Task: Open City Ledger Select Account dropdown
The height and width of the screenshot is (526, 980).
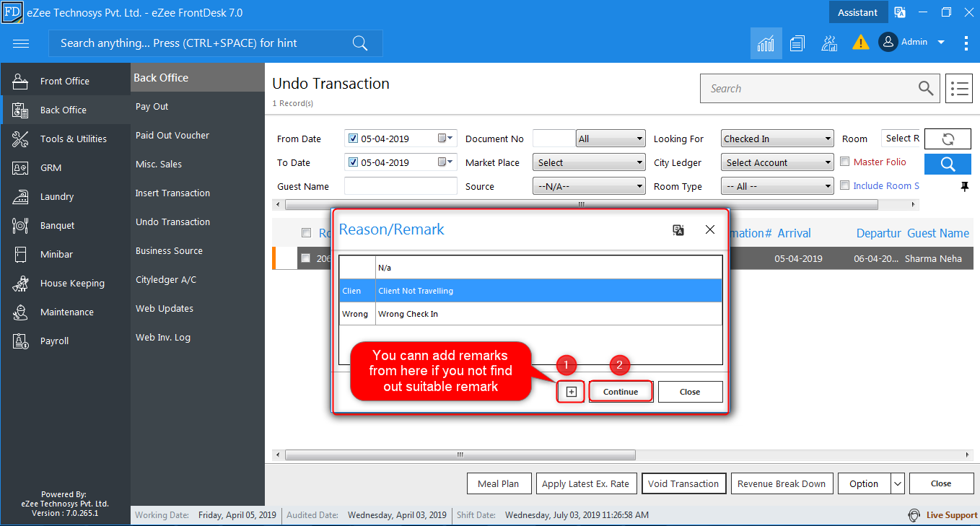Action: [x=778, y=162]
